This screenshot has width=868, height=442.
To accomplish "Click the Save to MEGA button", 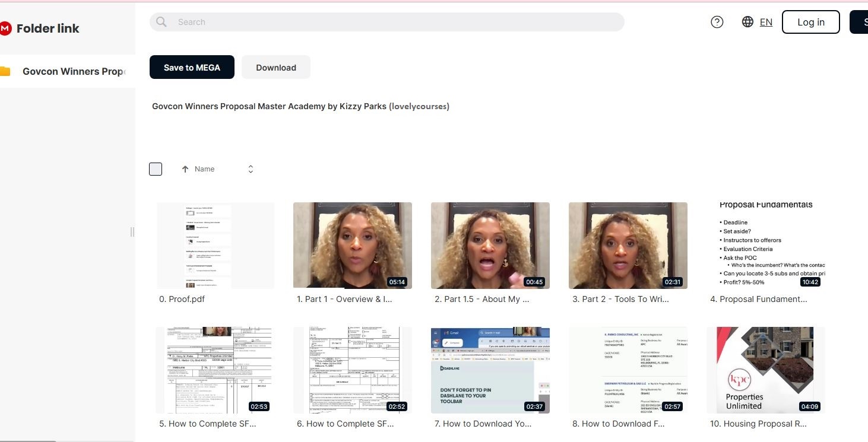I will [192, 68].
